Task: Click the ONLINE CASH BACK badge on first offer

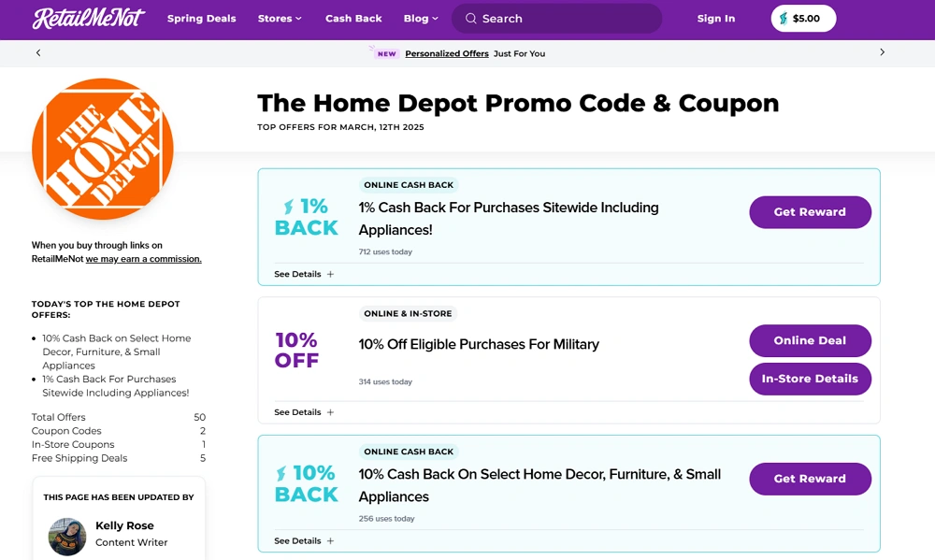Action: [x=409, y=184]
